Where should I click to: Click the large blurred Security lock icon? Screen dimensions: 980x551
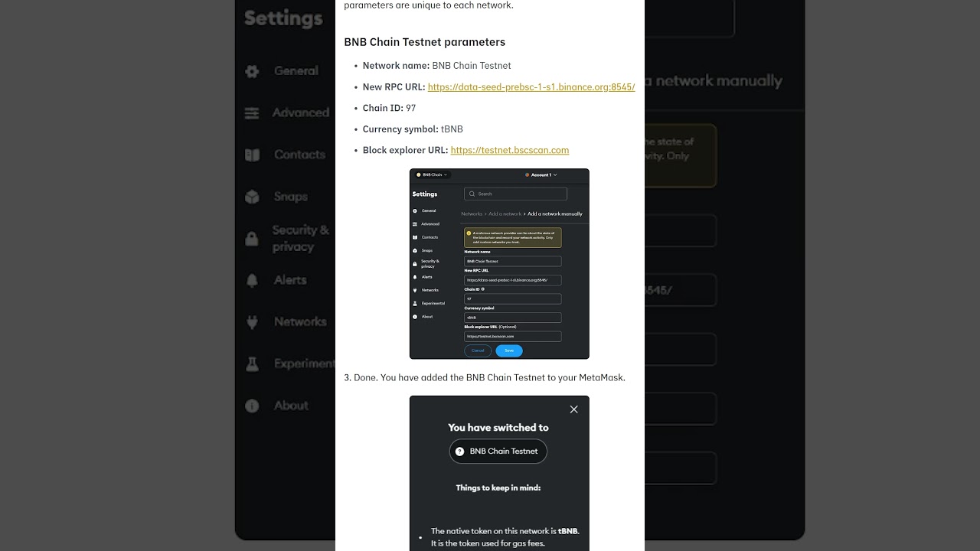252,239
